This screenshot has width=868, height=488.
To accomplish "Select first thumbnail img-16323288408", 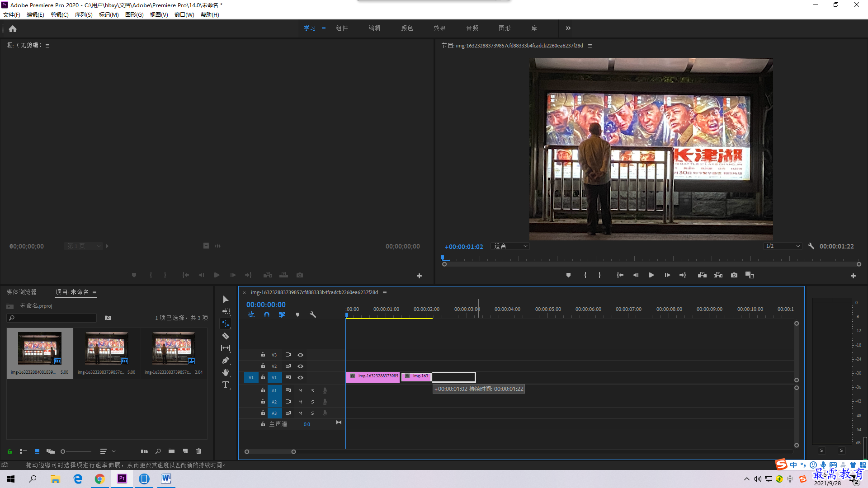I will 40,353.
